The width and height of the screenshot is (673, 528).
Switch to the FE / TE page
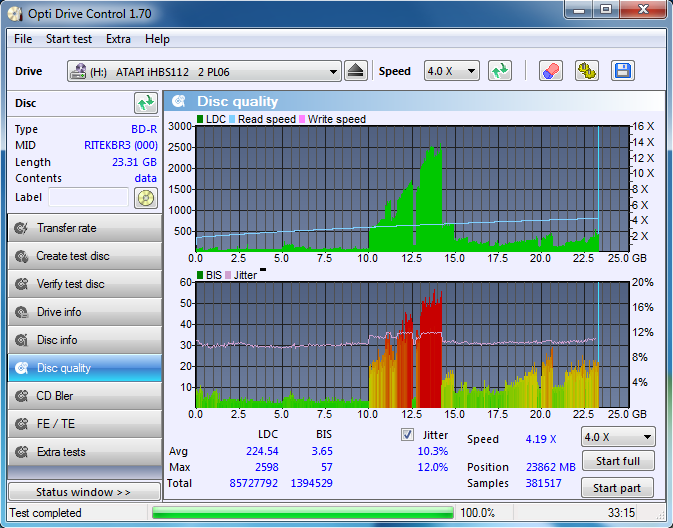(85, 424)
